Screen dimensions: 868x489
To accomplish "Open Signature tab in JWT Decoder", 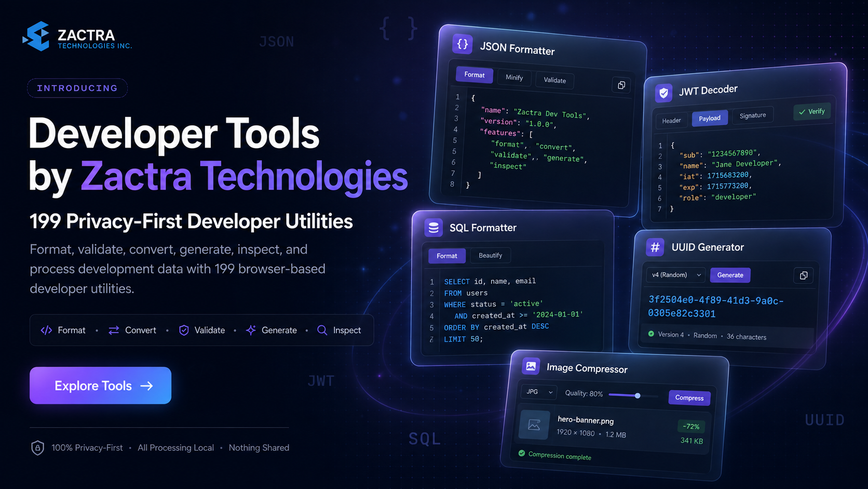I will [753, 115].
